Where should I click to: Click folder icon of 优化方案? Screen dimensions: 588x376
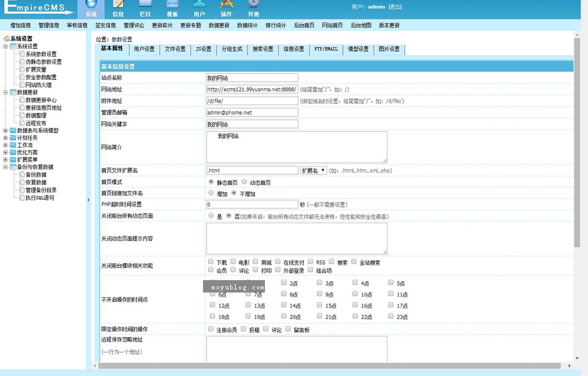[13, 152]
